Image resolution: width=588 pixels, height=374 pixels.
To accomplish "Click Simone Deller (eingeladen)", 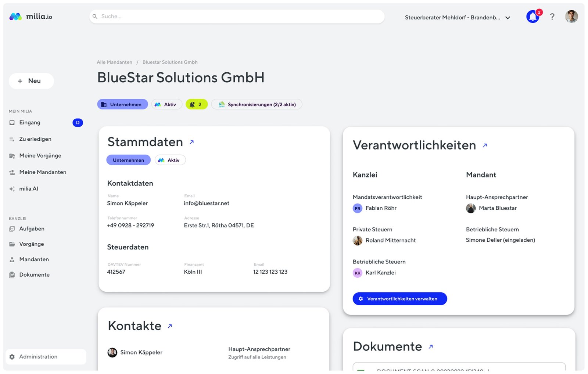I will (x=501, y=240).
